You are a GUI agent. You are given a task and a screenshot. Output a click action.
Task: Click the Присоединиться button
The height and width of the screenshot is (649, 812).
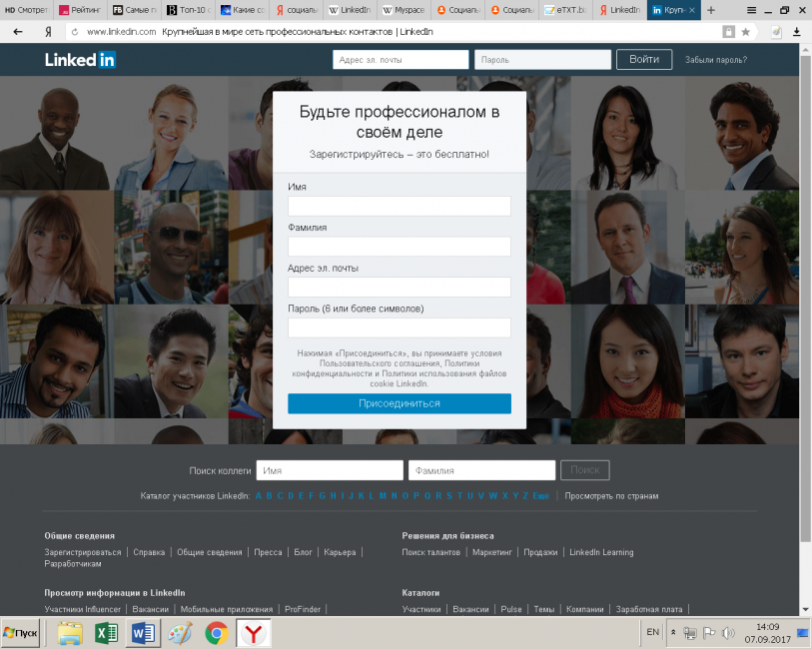[x=400, y=403]
